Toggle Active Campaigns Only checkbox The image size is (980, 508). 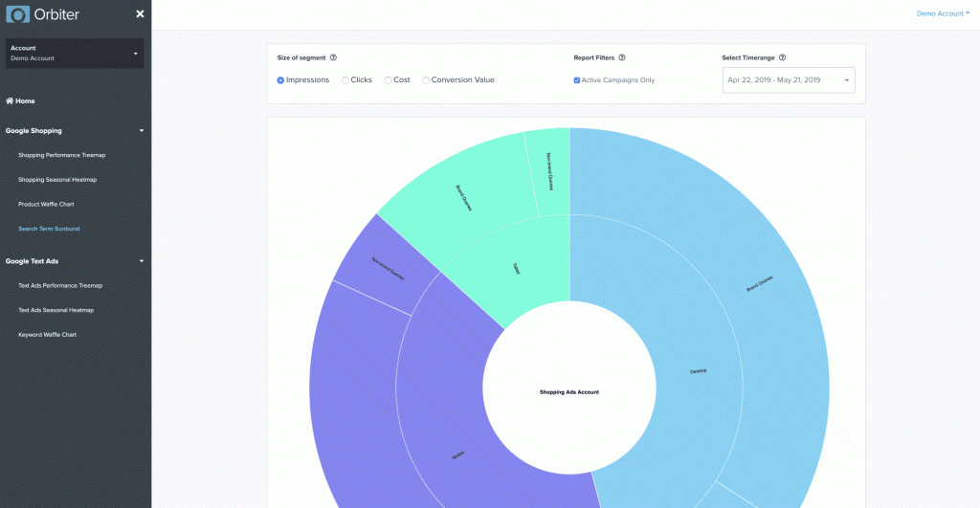coord(577,80)
